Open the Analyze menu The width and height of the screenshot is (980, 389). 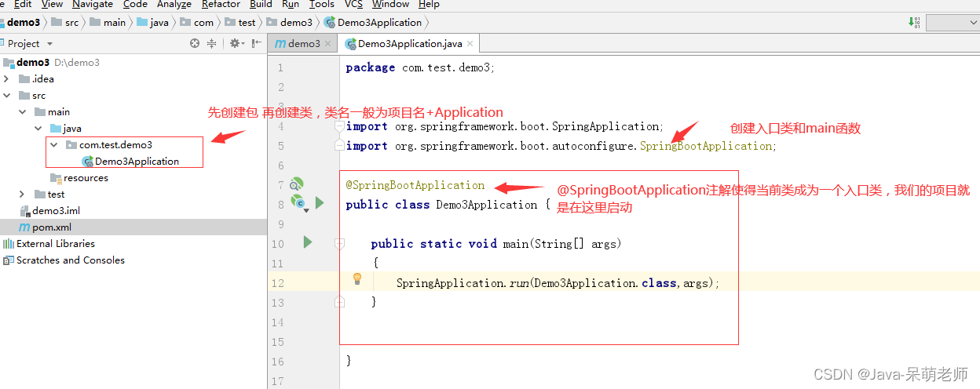click(x=174, y=4)
